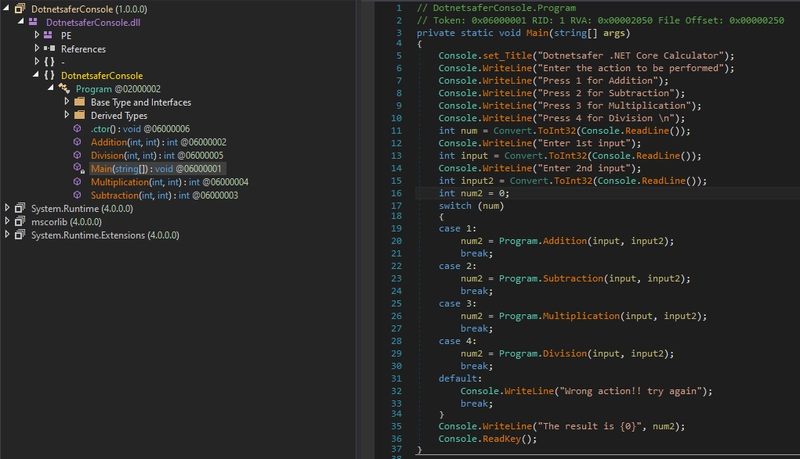
Task: Expand System.Runtime.Extensions (4.0.0.0) assembly
Action: [x=7, y=234]
